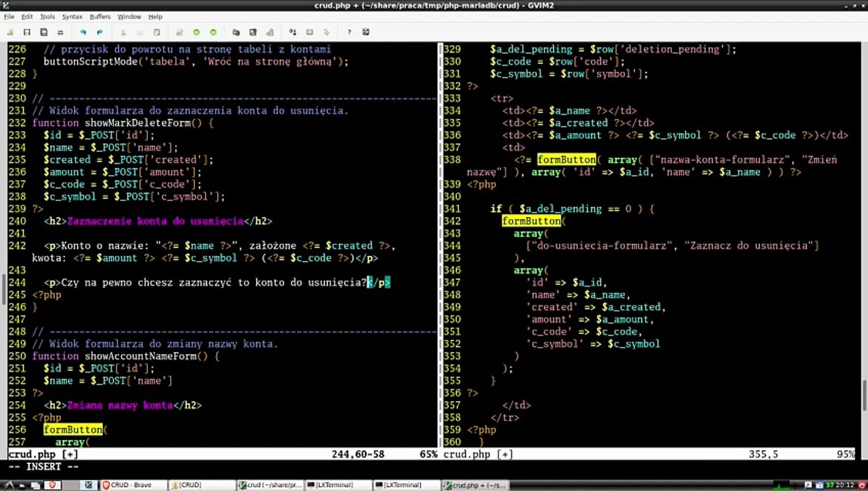The height and width of the screenshot is (491, 868).
Task: Click highlighted formButton on line 342
Action: tap(532, 221)
